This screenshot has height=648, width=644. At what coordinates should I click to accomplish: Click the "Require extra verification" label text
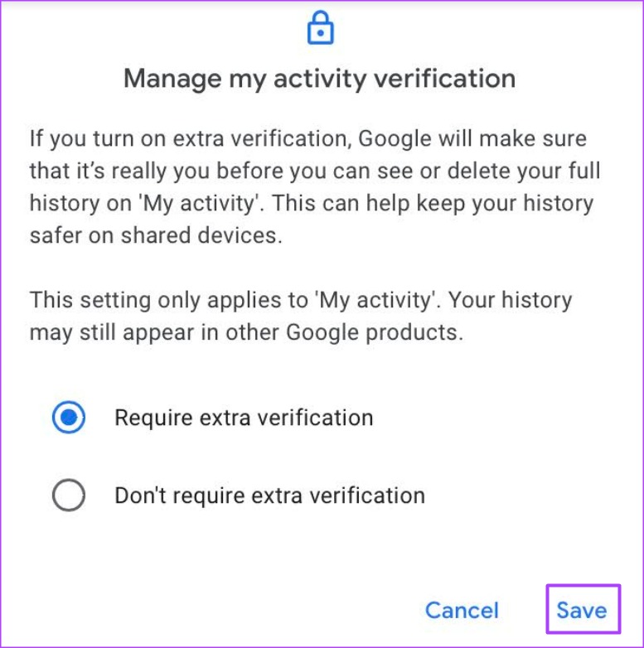(244, 418)
